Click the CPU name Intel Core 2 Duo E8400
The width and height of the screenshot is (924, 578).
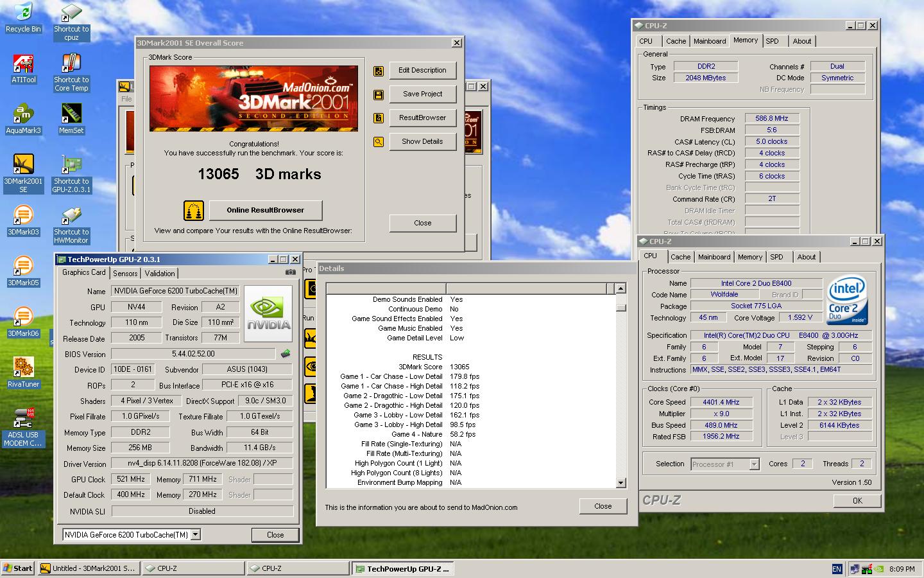tap(756, 283)
